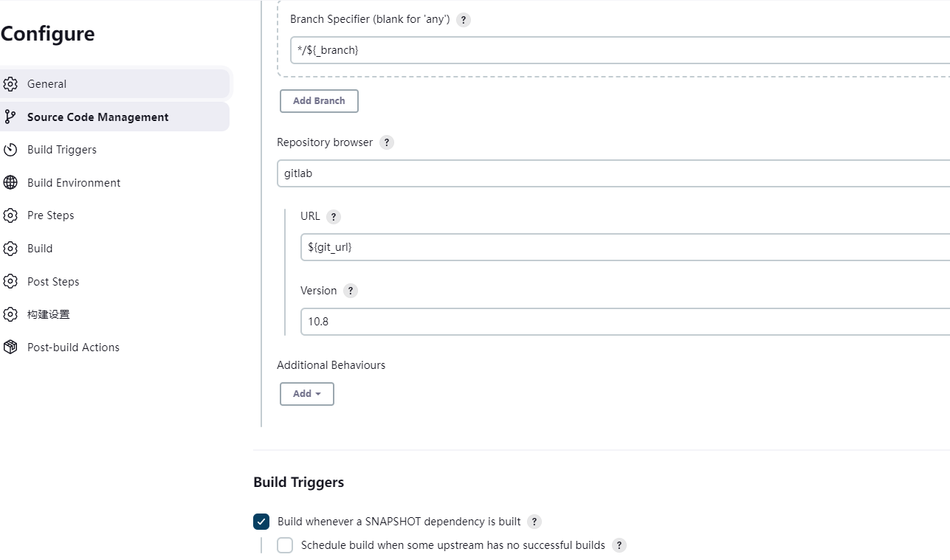This screenshot has width=950, height=560.
Task: Open help for Repository browser
Action: (x=387, y=142)
